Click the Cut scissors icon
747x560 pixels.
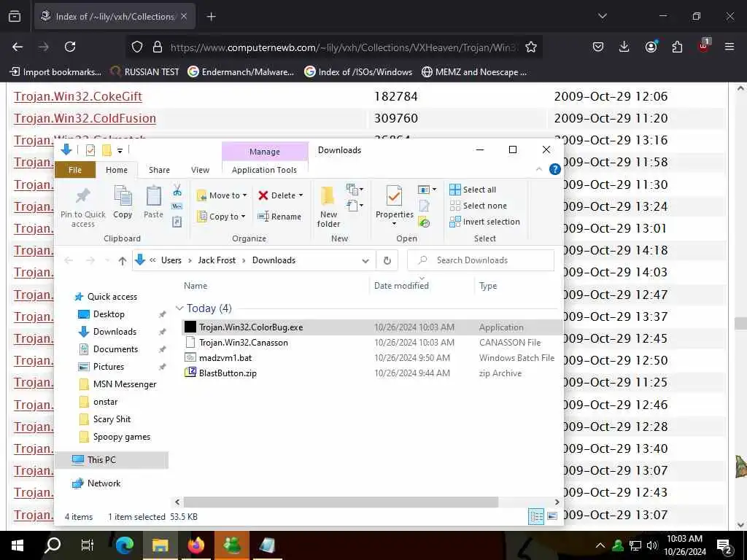(177, 190)
